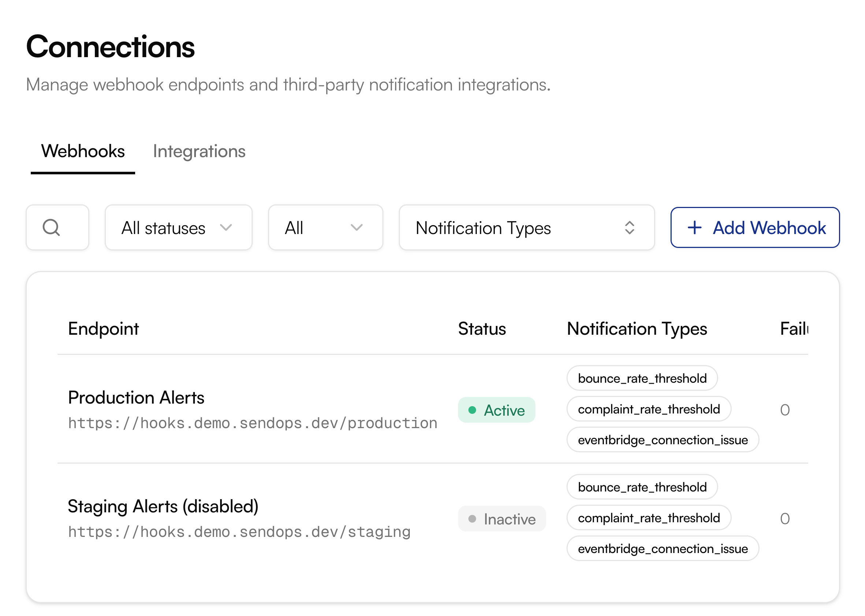Switch to the Integrations tab
The image size is (865, 616).
[x=200, y=151]
